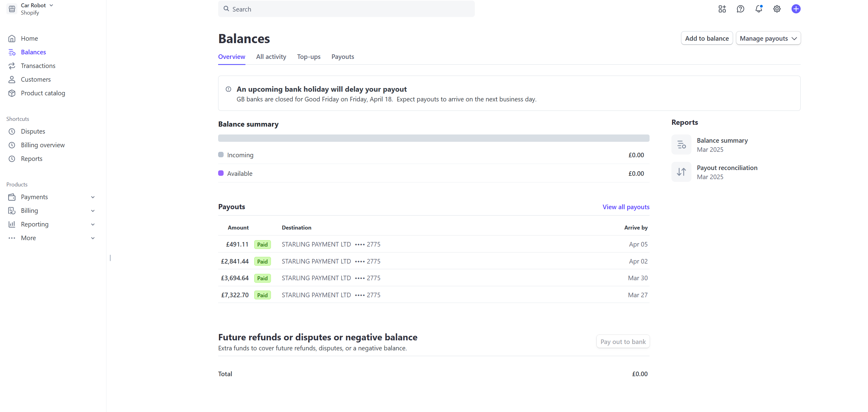Click the bank holiday info icon
Screen dimensions: 868x412
(228, 89)
